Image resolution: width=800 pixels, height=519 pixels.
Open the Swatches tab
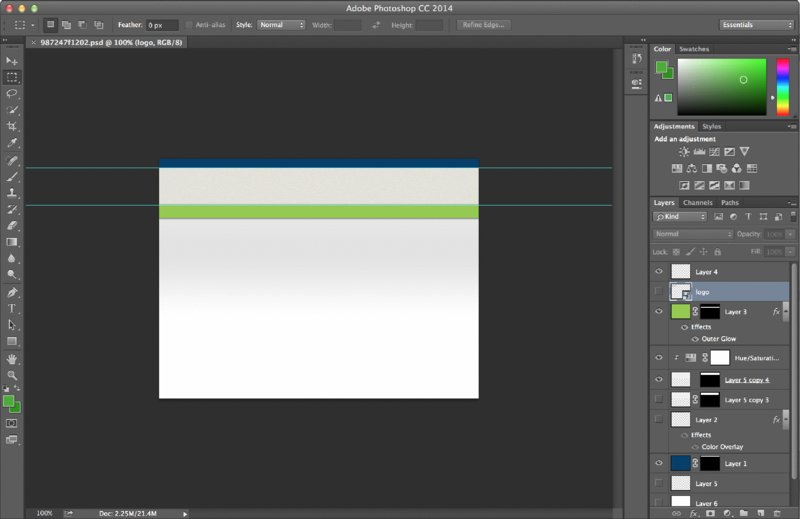(x=694, y=49)
